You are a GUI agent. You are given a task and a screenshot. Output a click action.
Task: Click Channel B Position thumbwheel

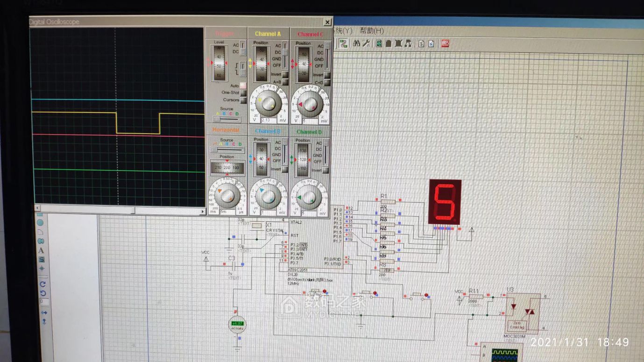click(261, 159)
